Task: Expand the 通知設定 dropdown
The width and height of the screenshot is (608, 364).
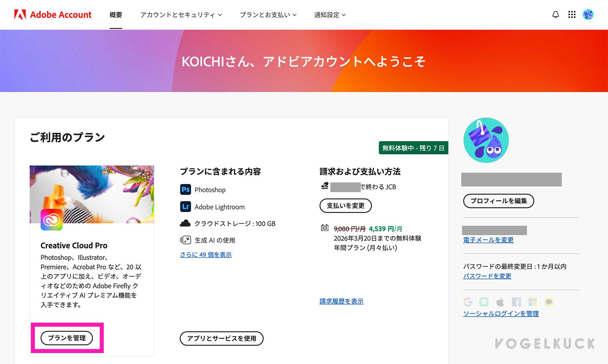Action: coord(330,15)
